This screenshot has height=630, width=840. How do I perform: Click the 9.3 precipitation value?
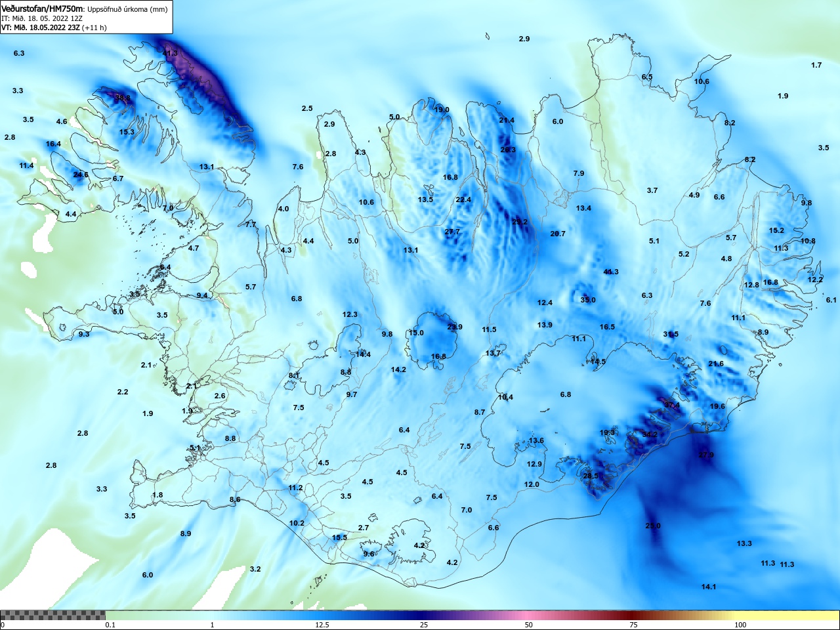[84, 334]
